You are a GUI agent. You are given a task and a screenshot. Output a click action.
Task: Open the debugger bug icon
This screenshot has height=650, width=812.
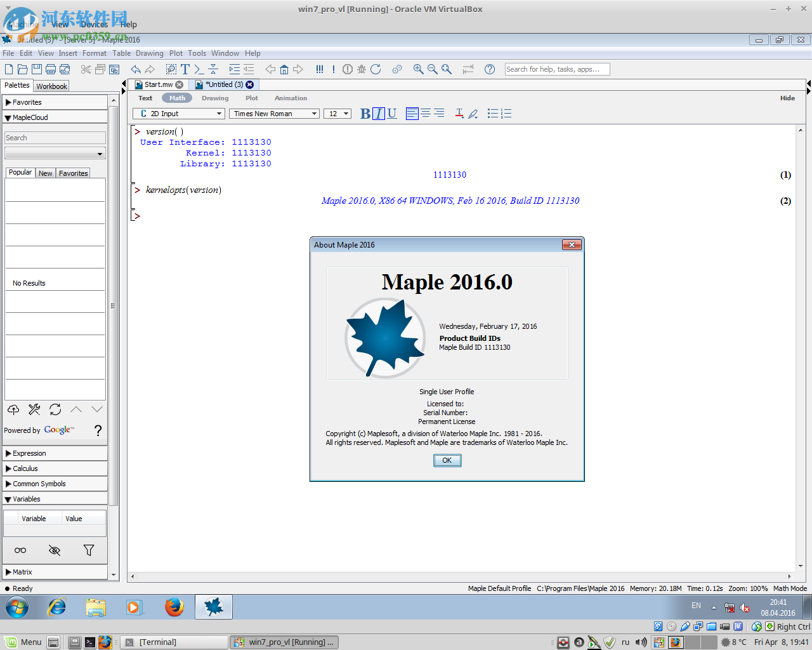tap(362, 69)
